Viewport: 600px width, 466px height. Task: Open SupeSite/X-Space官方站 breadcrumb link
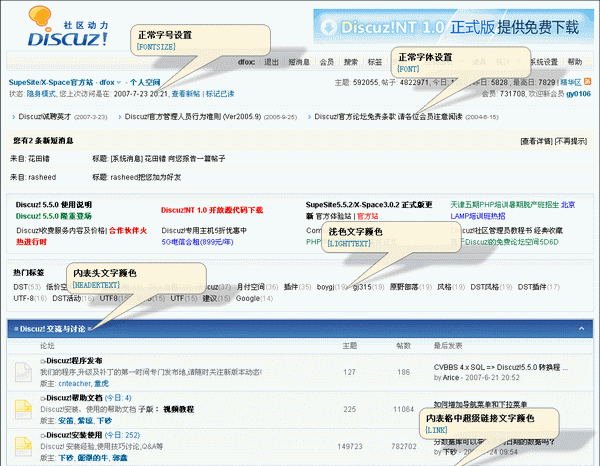point(51,82)
